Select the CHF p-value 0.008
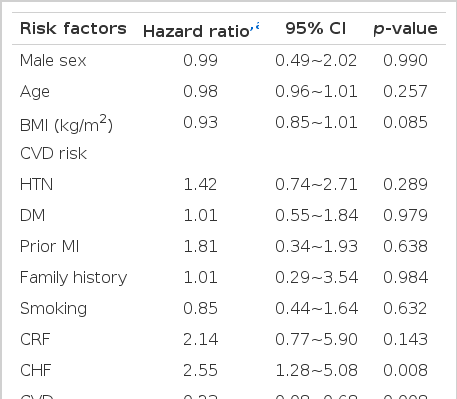This screenshot has height=399, width=457. 405,370
